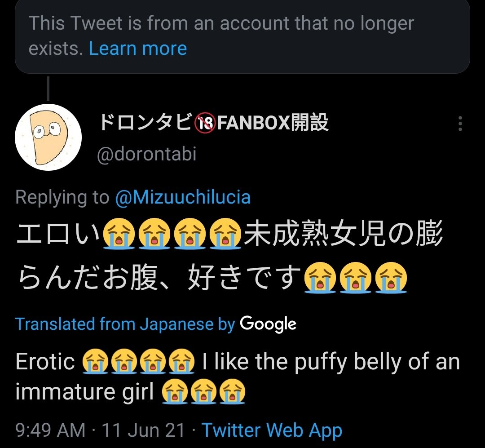The width and height of the screenshot is (485, 448).
Task: Click the Replying to label text
Action: pyautogui.click(x=62, y=197)
